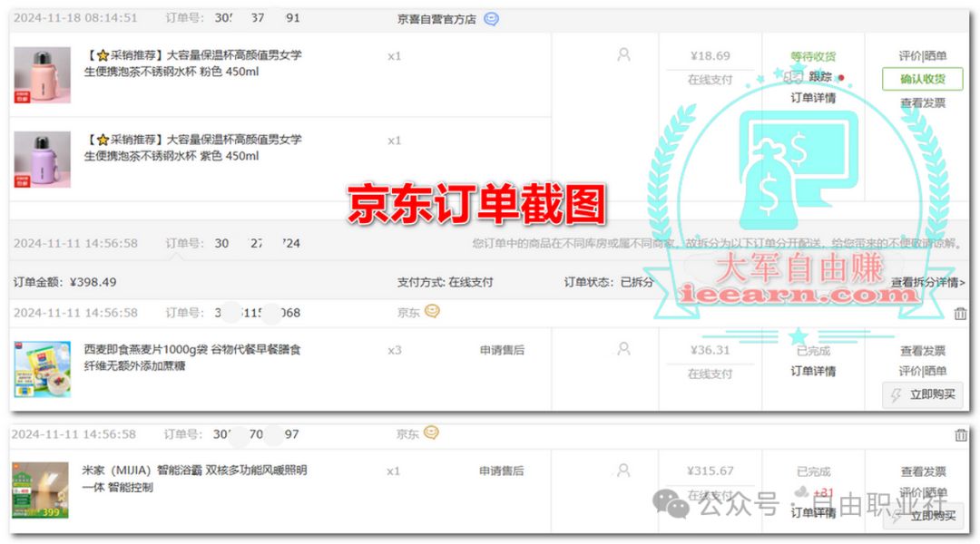Click the 京东 chat icon in the MIJIA order header
This screenshot has width=980, height=544.
pyautogui.click(x=431, y=432)
